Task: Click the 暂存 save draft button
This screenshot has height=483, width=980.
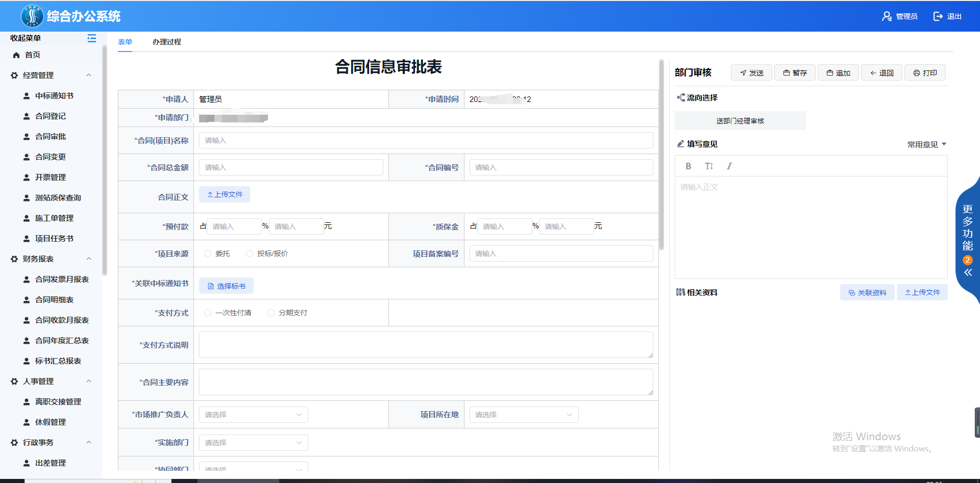Action: tap(795, 73)
